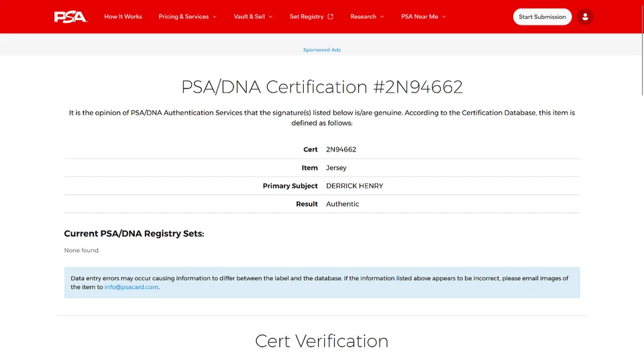
Task: Expand the Vault & Sell chevron
Action: tap(270, 17)
